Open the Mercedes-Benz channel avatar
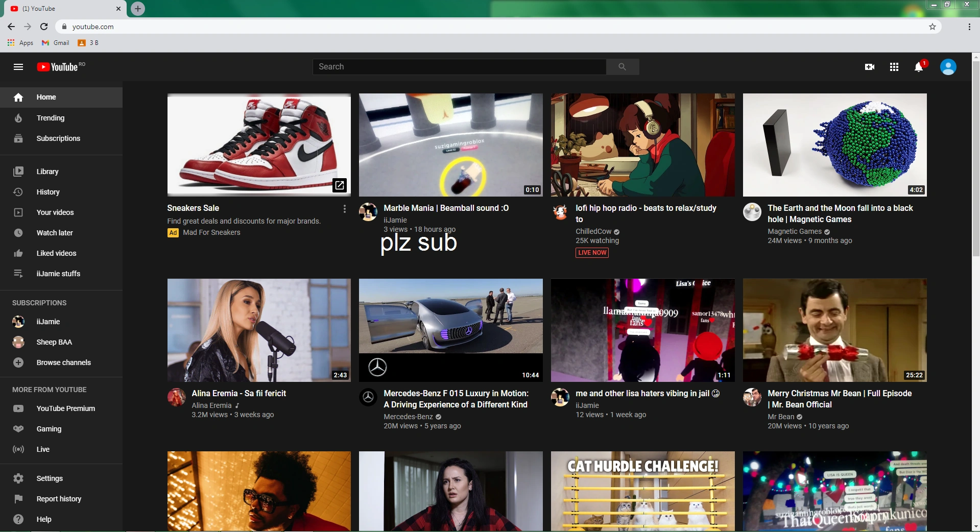The image size is (980, 532). click(x=368, y=397)
